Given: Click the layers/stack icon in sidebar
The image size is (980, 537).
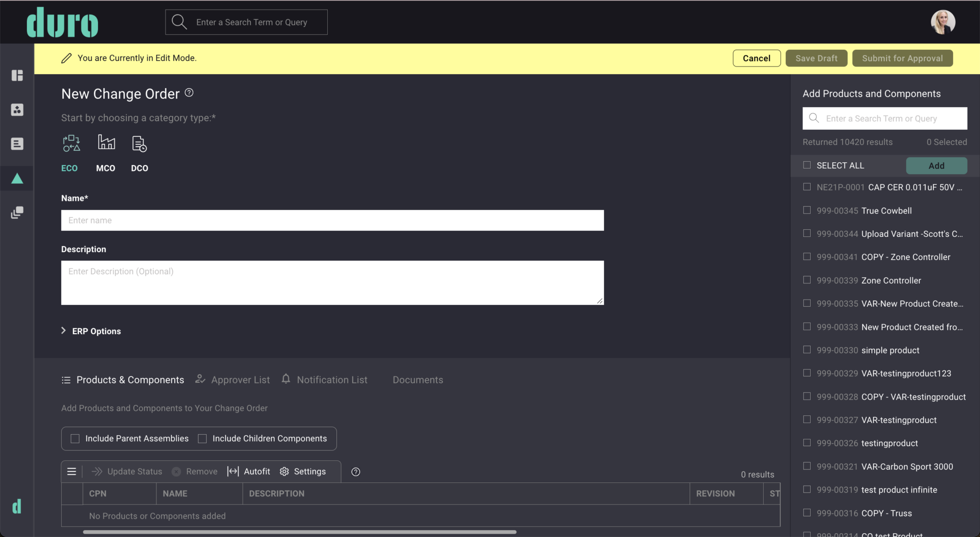Looking at the screenshot, I should (x=17, y=213).
